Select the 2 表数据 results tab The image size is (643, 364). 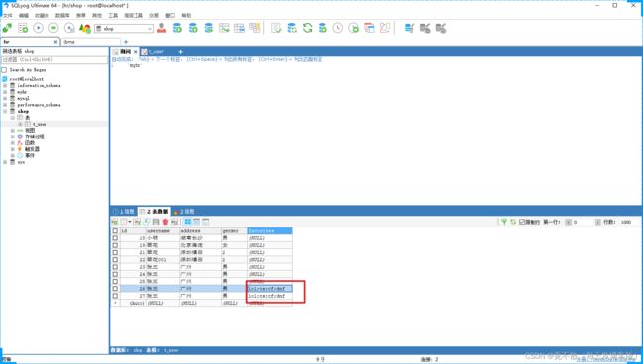click(154, 212)
